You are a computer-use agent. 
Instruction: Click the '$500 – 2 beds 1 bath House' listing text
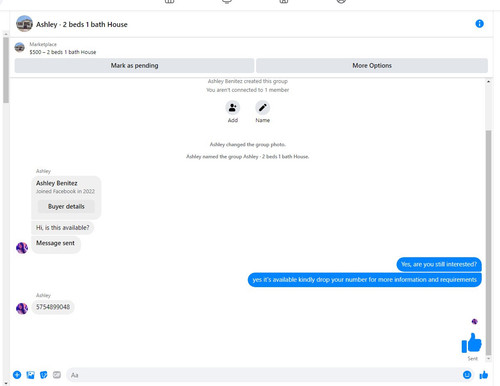point(63,52)
